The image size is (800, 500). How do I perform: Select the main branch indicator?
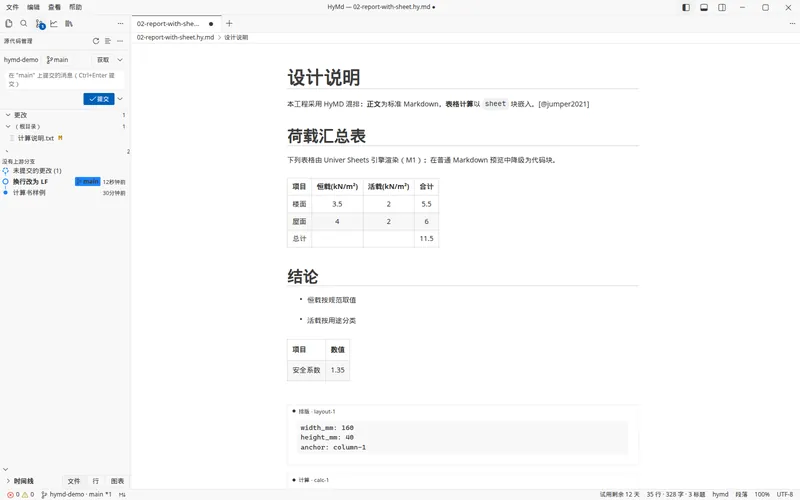57,60
